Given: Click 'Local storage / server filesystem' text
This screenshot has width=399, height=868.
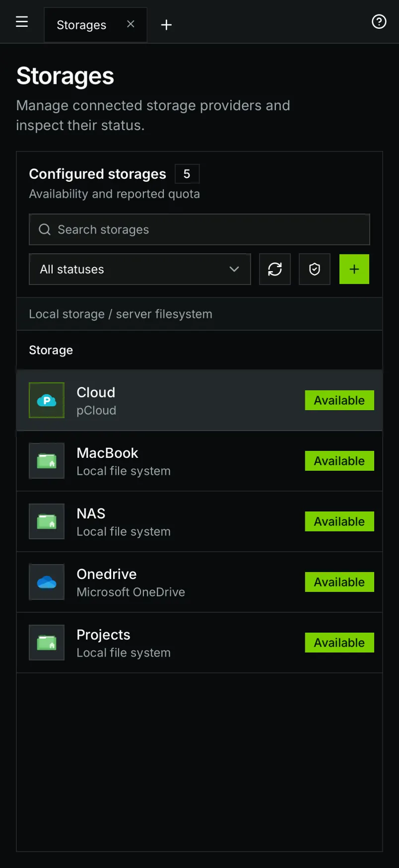Looking at the screenshot, I should tap(121, 314).
